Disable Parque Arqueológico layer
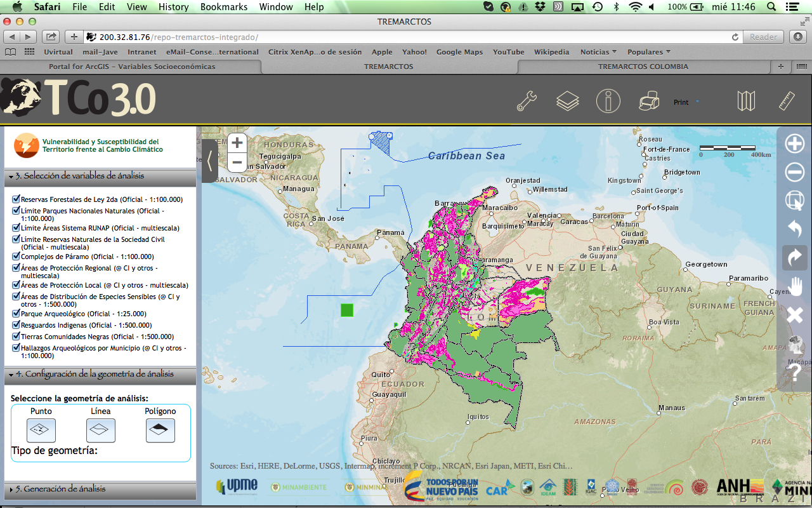 click(x=16, y=314)
